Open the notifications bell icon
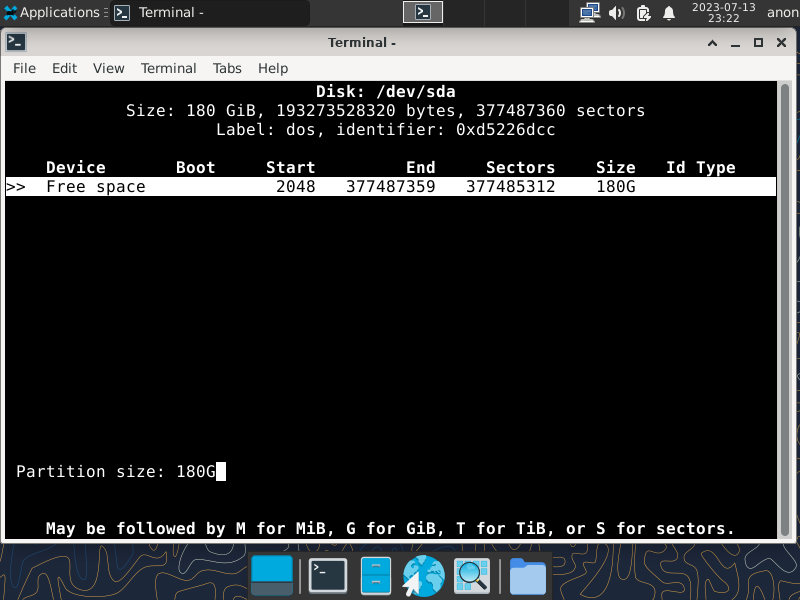The width and height of the screenshot is (800, 600). [x=669, y=13]
